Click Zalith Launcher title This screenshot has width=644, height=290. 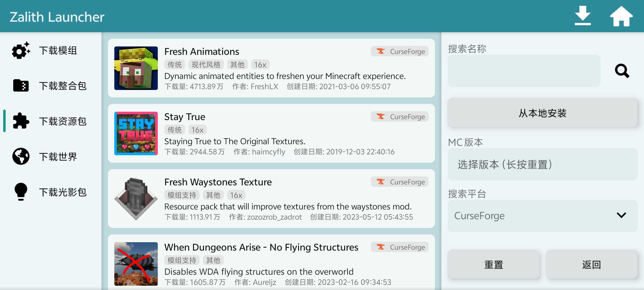[57, 17]
